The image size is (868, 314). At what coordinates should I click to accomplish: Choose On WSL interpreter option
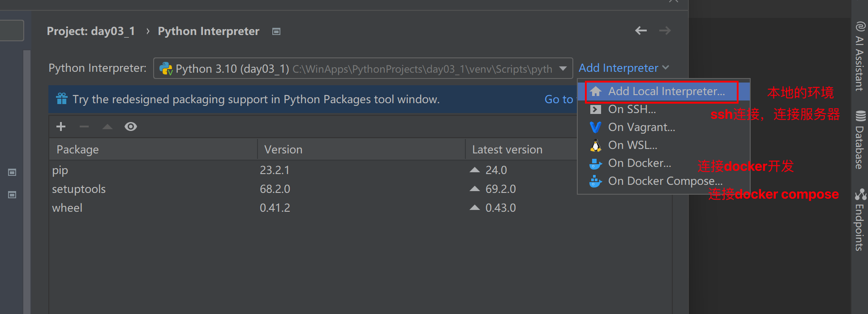tap(632, 145)
